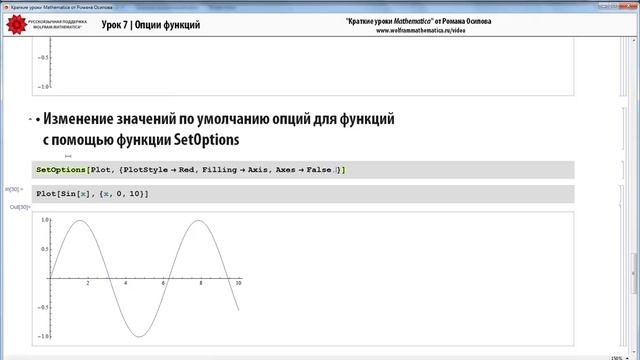This screenshot has width=640, height=360.
Task: Click the 'PlotStyle → Red' option text
Action: click(159, 170)
